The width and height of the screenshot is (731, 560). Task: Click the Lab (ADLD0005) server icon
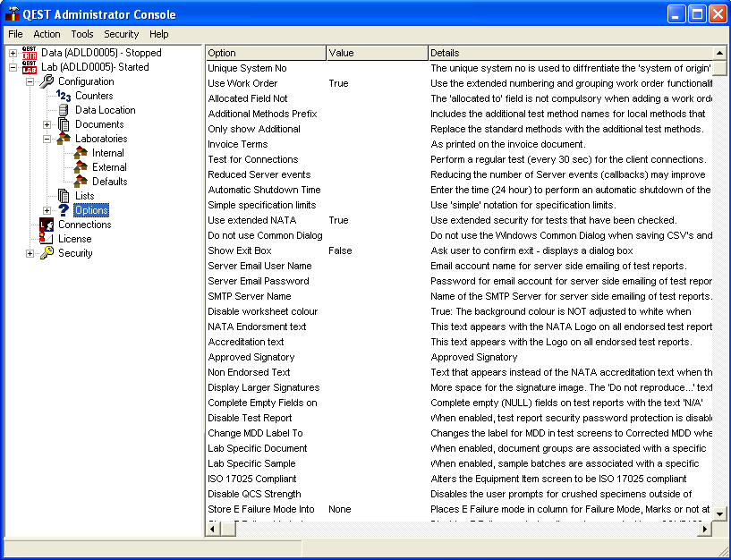point(30,67)
